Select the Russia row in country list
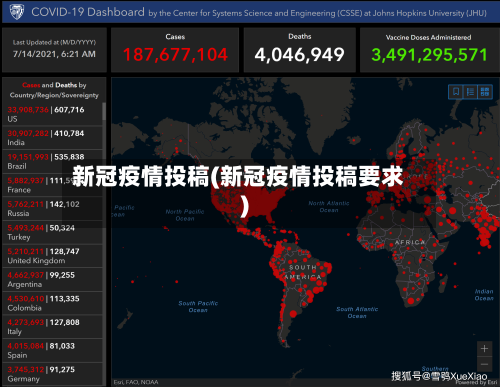 [x=52, y=209]
